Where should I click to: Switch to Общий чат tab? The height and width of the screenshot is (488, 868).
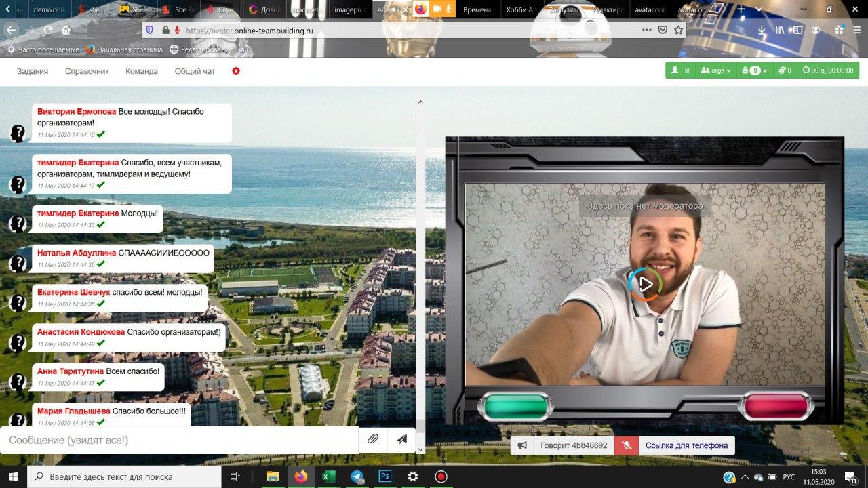click(195, 71)
